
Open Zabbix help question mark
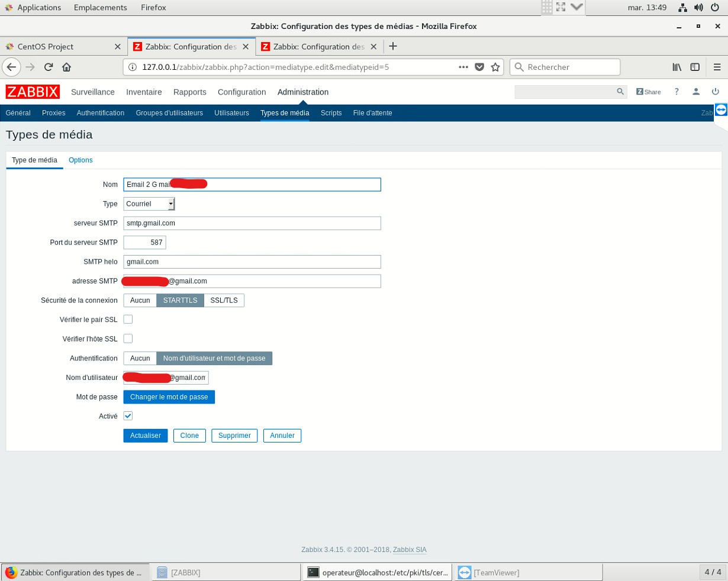coord(677,92)
